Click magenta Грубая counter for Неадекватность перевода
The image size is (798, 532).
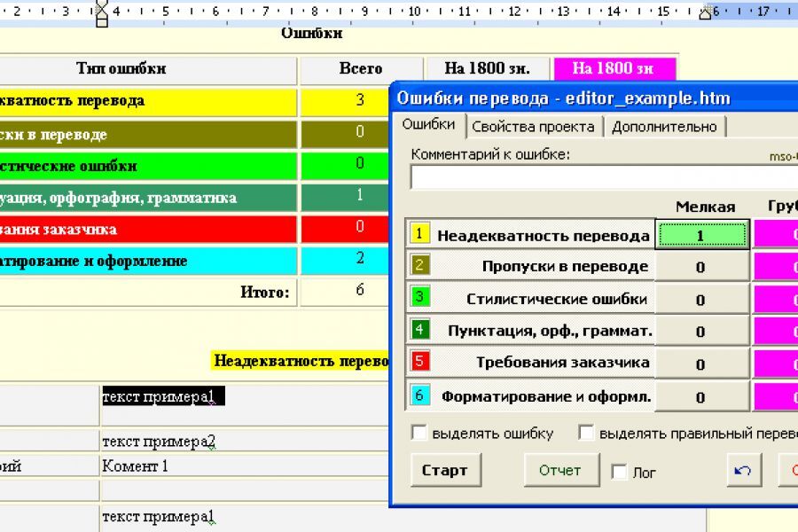point(776,235)
